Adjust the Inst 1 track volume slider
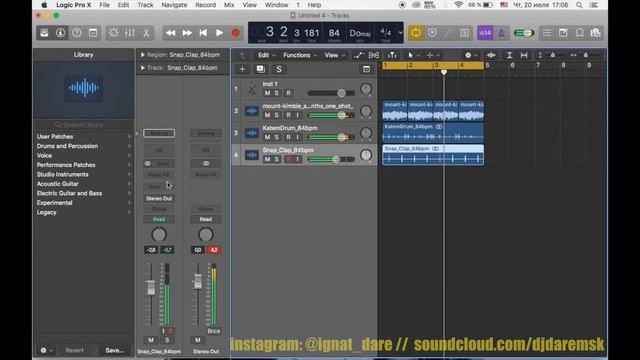Image resolution: width=640 pixels, height=360 pixels. point(331,93)
